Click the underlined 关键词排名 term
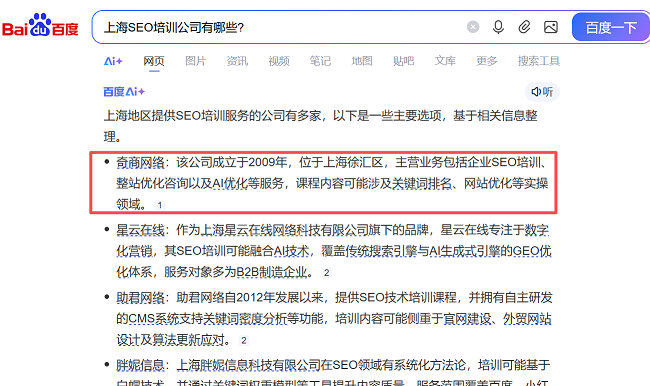Screen dimensions: 650x386 (x=421, y=183)
